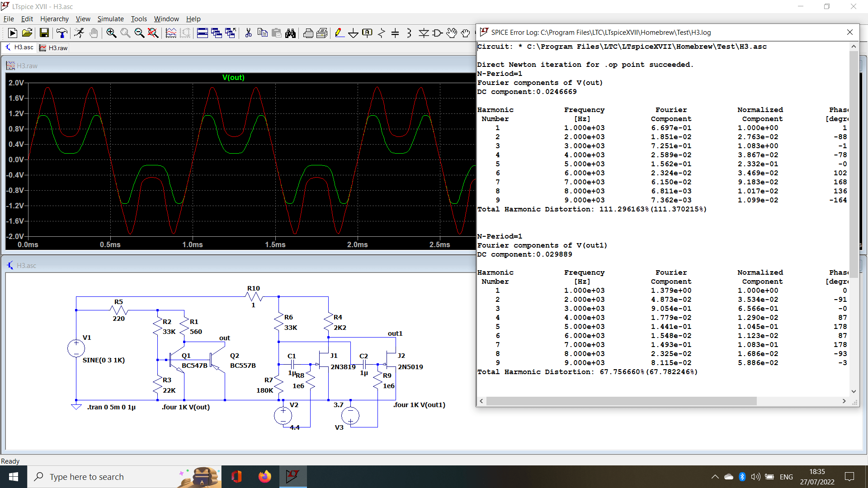
Task: Switch to the H3.asc tab
Action: coord(19,47)
